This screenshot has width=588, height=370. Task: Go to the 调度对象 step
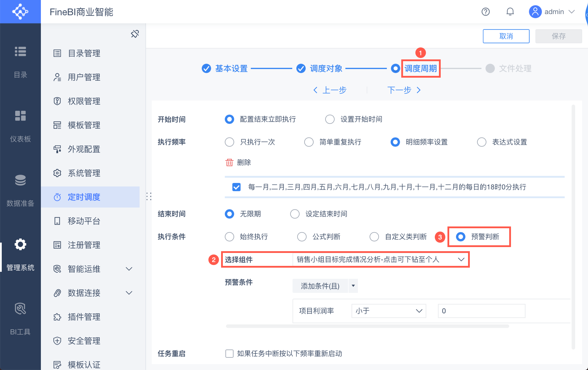[326, 69]
